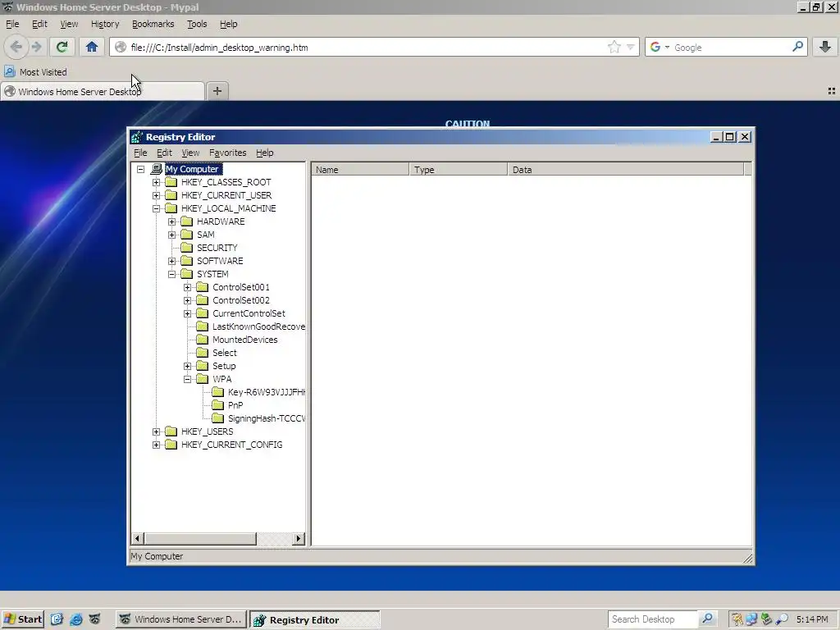
Task: Expand the HKEY_CURRENT_USER key
Action: [156, 195]
